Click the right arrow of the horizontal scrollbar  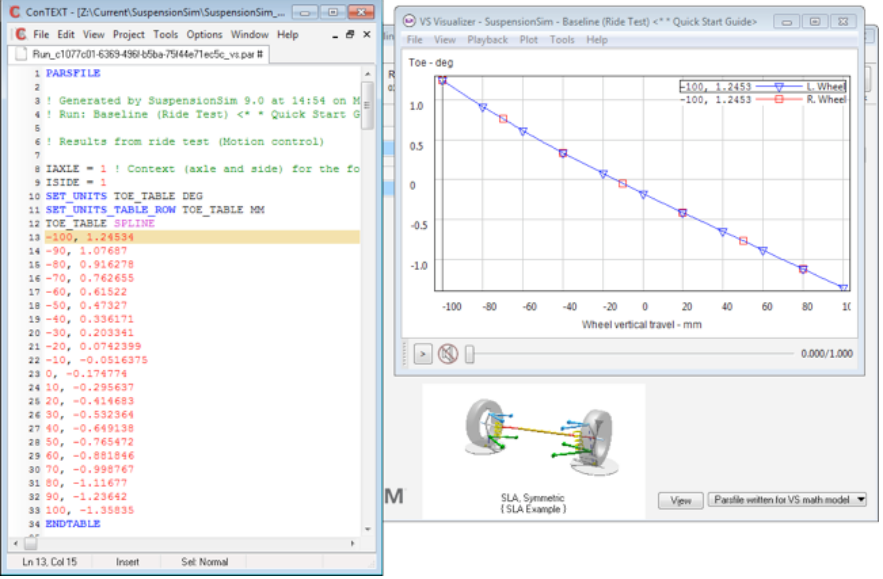(x=353, y=544)
